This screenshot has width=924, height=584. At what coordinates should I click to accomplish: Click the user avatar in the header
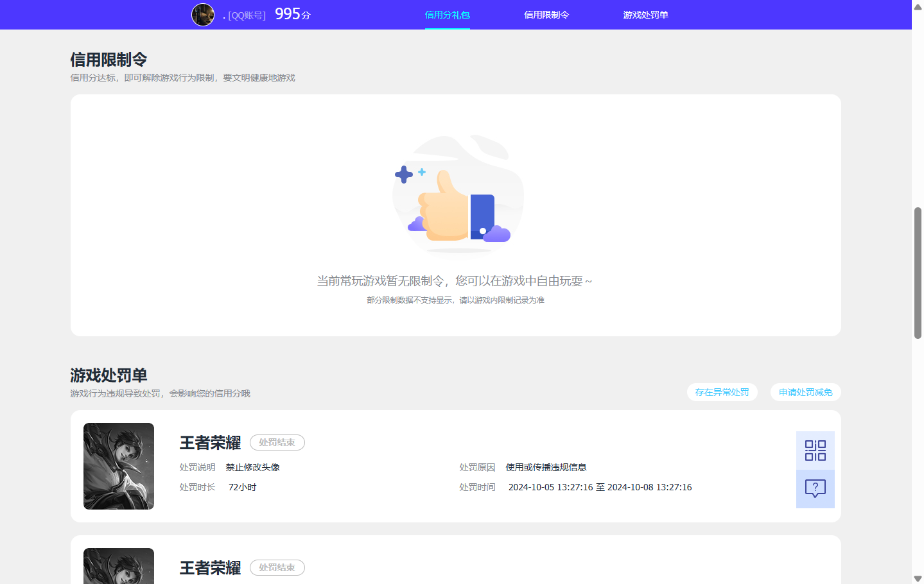point(203,14)
